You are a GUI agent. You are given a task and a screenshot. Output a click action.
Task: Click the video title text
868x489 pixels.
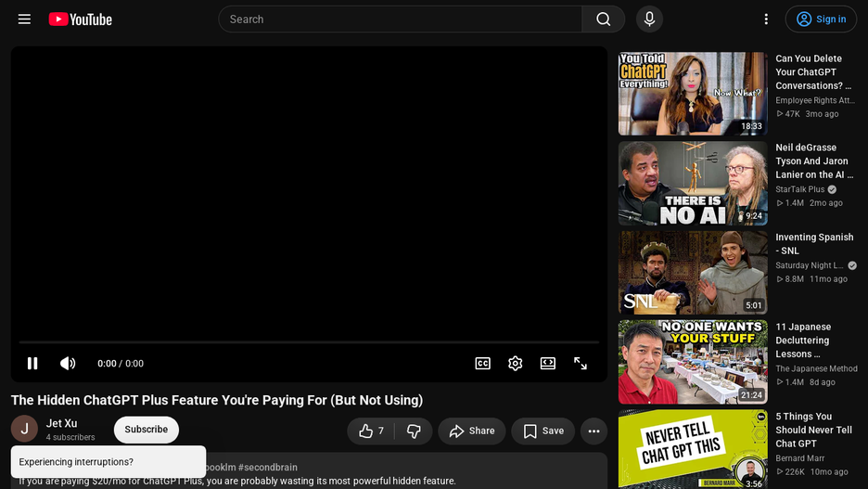[x=217, y=401]
